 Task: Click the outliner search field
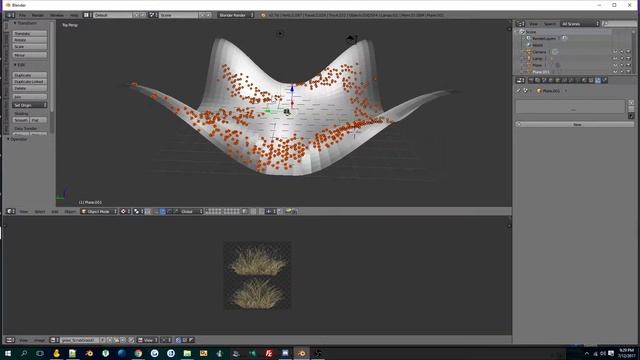(620, 24)
